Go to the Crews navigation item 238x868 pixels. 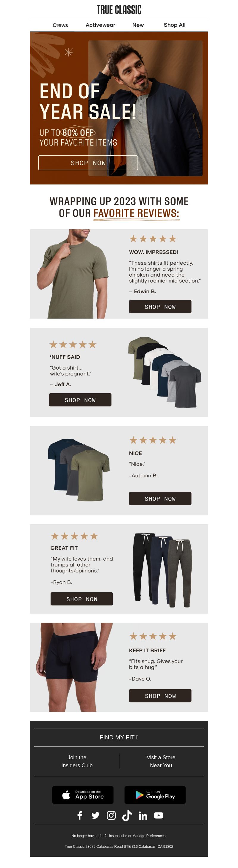60,25
